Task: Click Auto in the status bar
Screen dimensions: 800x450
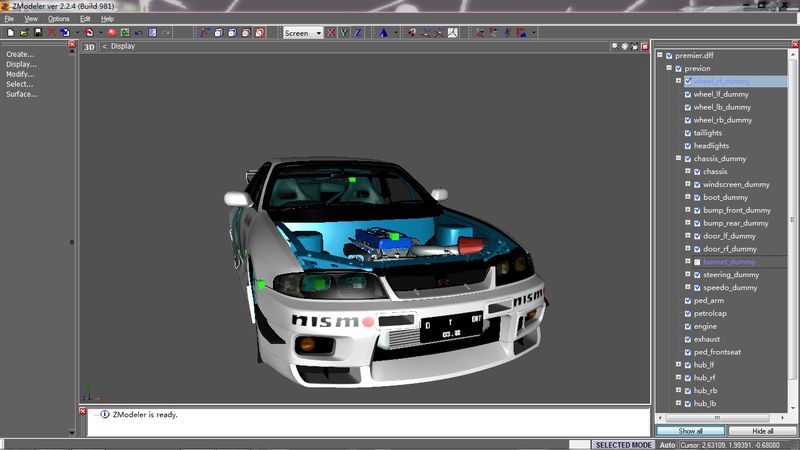Action: [x=667, y=445]
